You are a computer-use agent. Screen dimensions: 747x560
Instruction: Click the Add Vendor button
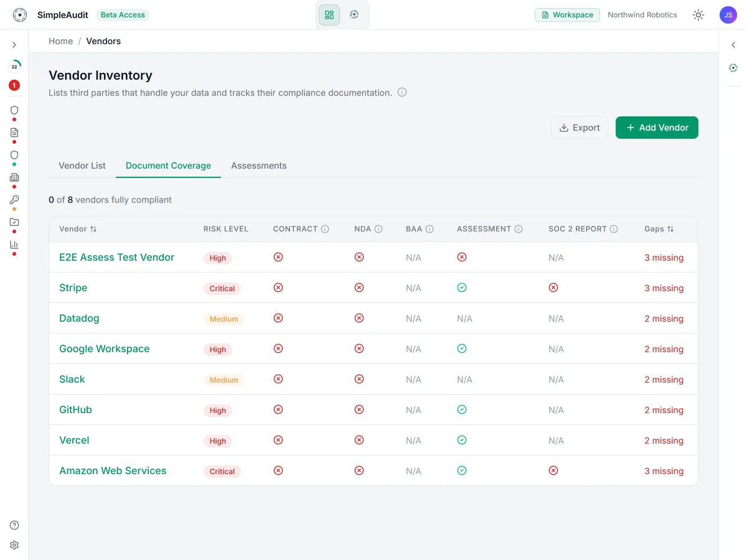point(657,128)
